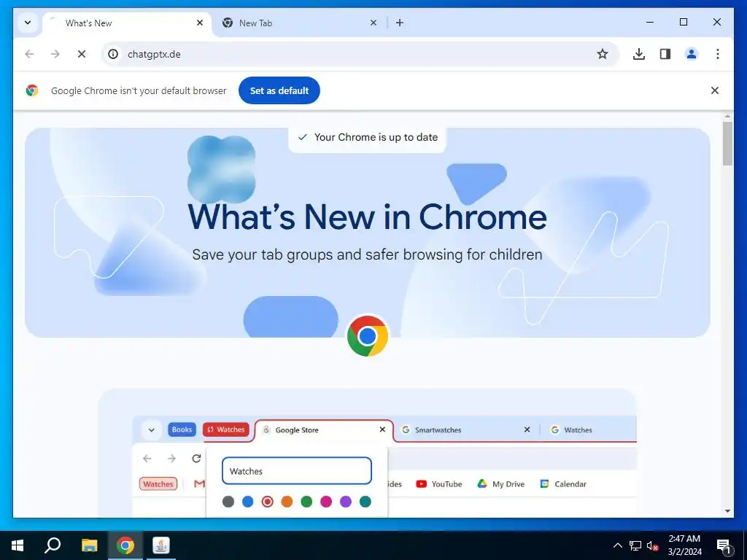This screenshot has height=560, width=747.
Task: Click the scrollbar down arrow
Action: point(727,511)
